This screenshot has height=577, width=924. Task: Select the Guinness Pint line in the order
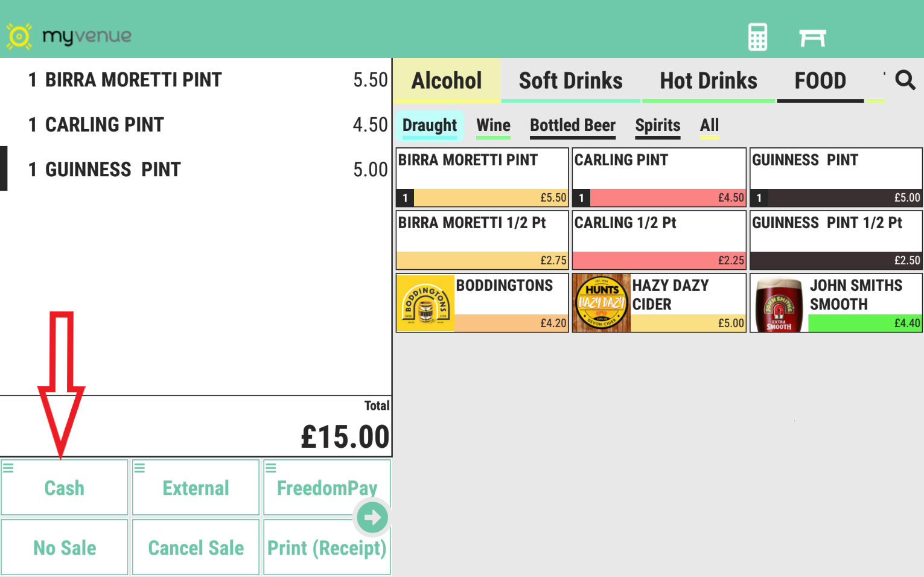click(181, 170)
